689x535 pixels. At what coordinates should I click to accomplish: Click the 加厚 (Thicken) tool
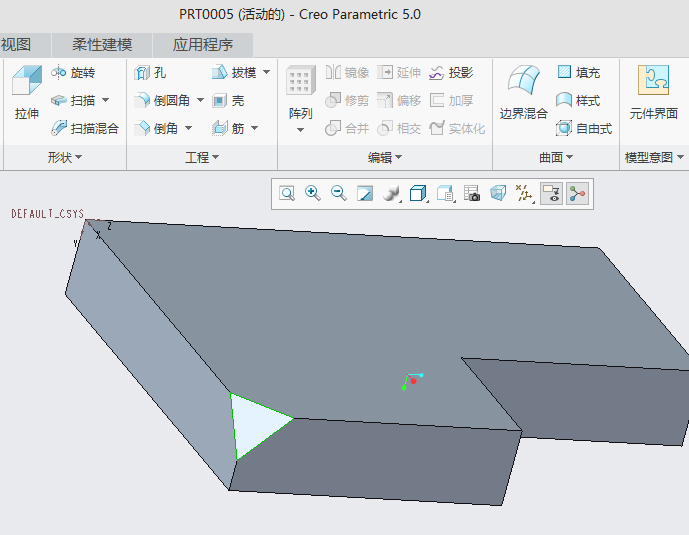click(x=451, y=101)
